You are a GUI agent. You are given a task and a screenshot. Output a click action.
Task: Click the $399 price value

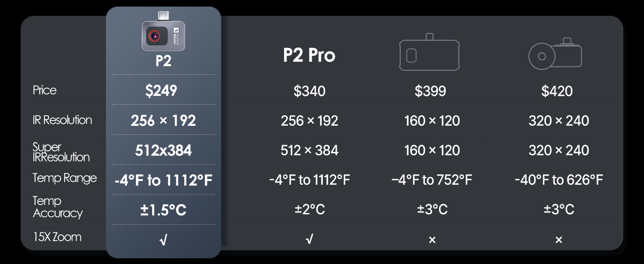coord(430,91)
